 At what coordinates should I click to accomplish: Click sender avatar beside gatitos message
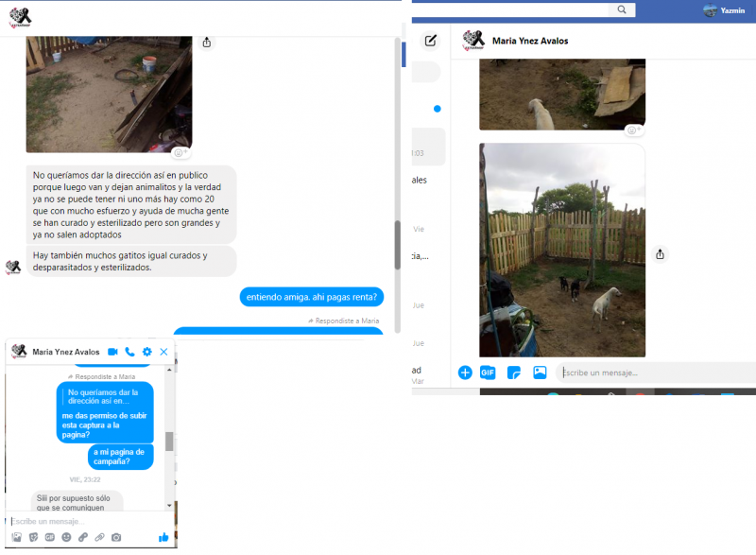(13, 267)
